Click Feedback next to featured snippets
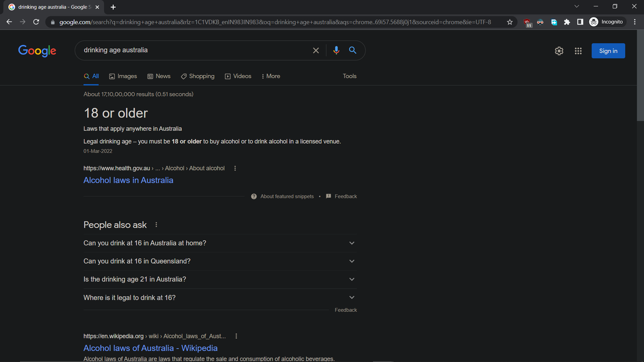This screenshot has height=362, width=644. [342, 197]
